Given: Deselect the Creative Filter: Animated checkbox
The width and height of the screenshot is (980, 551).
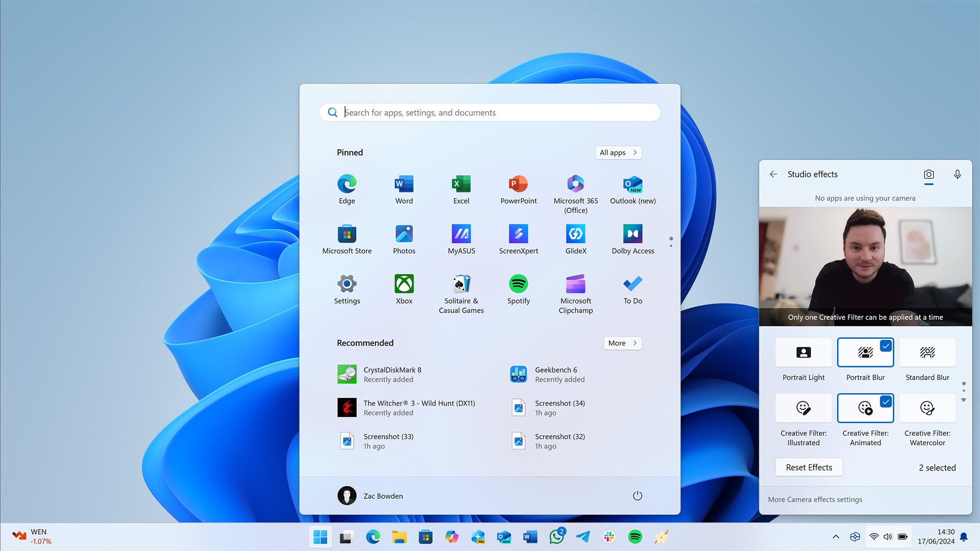Looking at the screenshot, I should point(885,402).
